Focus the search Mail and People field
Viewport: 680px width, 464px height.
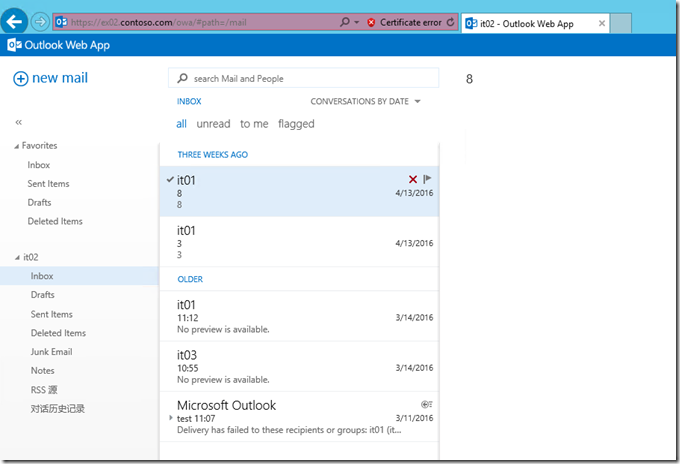304,78
